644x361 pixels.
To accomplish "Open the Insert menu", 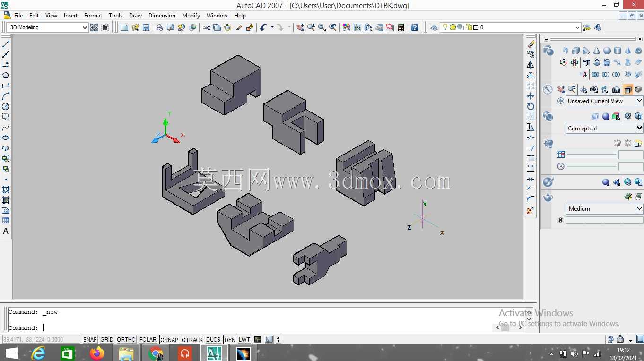I will pyautogui.click(x=70, y=15).
